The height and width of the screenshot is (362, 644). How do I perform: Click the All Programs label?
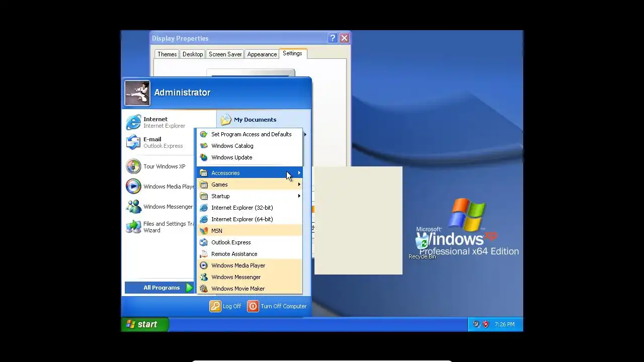tap(162, 288)
